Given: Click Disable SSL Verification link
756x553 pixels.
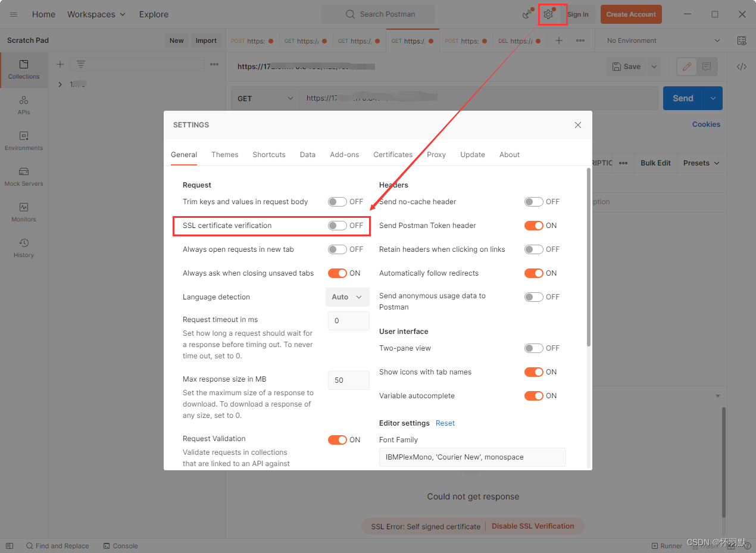Looking at the screenshot, I should click(x=533, y=526).
